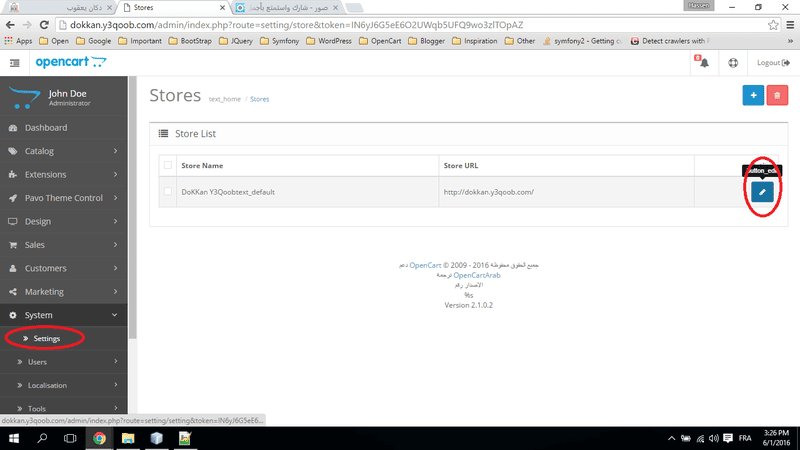Click the sidebar vertical scrollbar

133,208
